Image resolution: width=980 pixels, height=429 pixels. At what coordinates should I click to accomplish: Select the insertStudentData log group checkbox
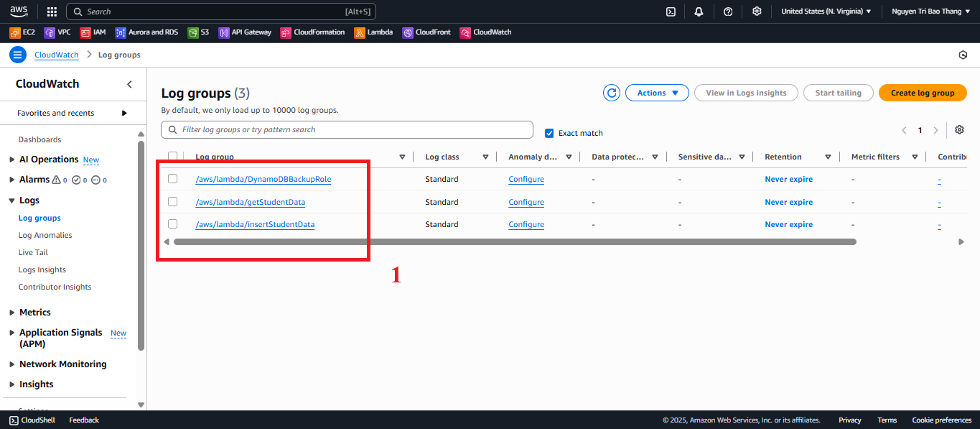click(x=172, y=223)
